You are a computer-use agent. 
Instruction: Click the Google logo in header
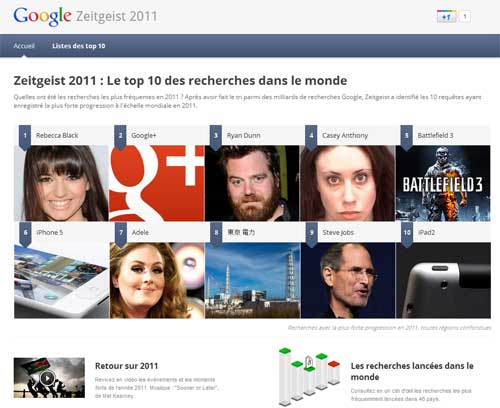[42, 16]
